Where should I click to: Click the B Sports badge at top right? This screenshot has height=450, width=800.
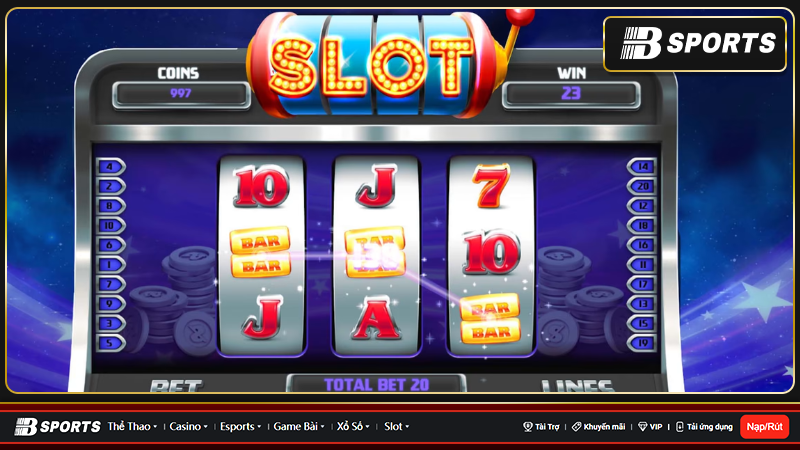(695, 43)
